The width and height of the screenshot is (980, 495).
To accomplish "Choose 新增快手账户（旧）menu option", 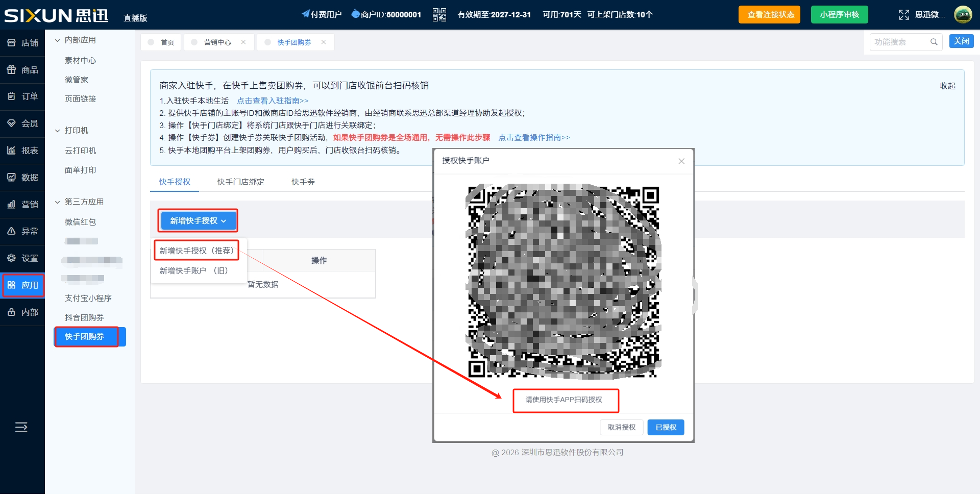I will [193, 270].
